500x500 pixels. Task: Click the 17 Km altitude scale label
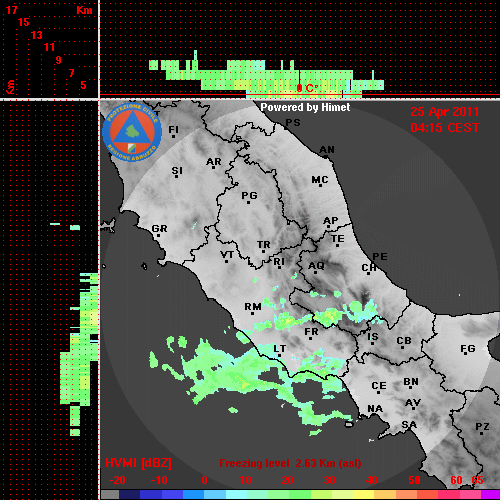click(11, 10)
